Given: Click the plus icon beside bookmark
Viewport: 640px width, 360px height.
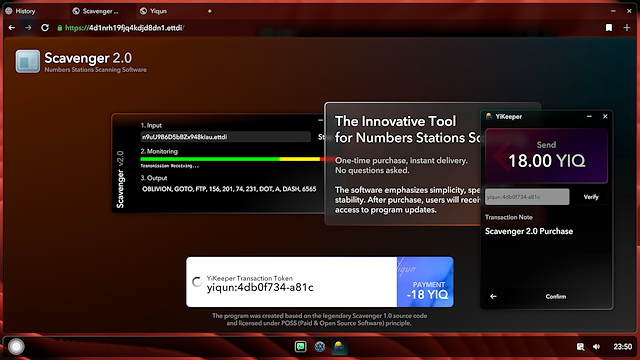Looking at the screenshot, I should coord(627,28).
